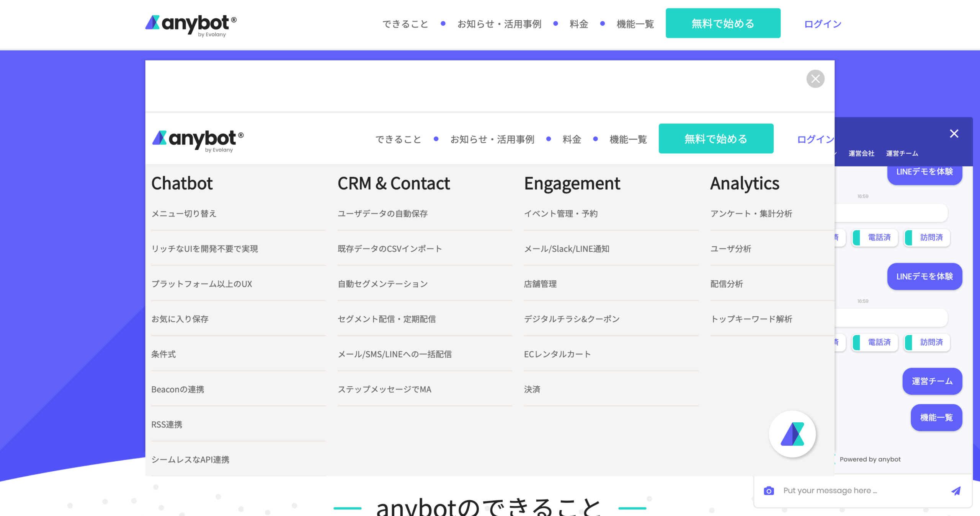Open イベント管理・予約 link
This screenshot has height=516, width=980.
tap(561, 213)
